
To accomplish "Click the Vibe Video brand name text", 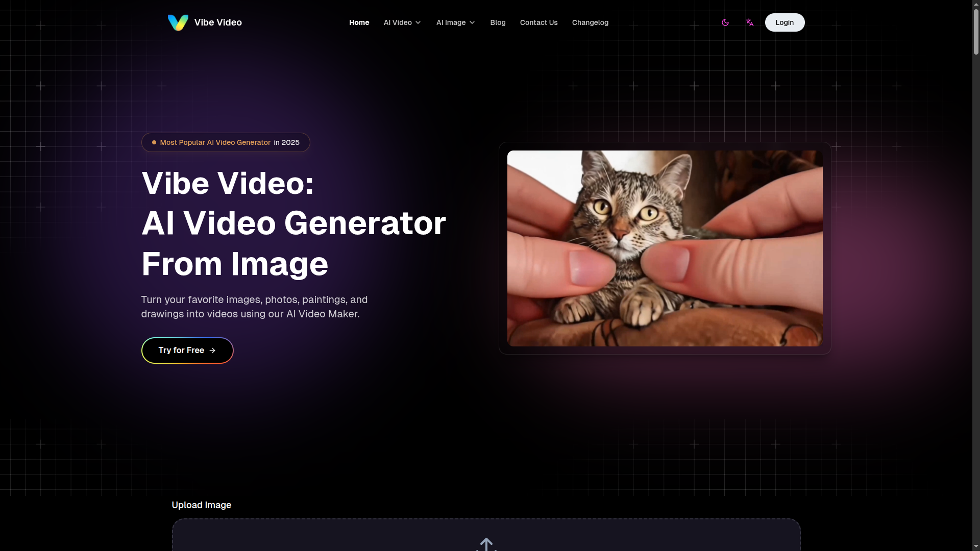I will 218,22.
